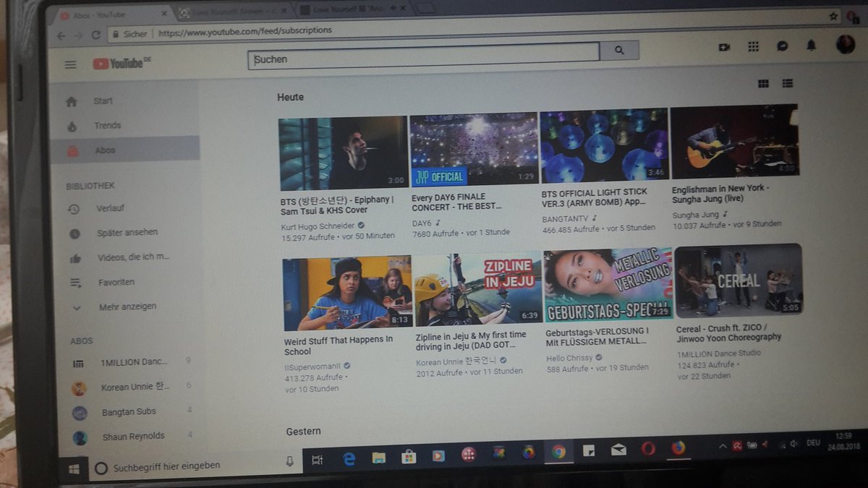This screenshot has height=488, width=868.
Task: Open Firefox from taskbar
Action: coord(678,448)
